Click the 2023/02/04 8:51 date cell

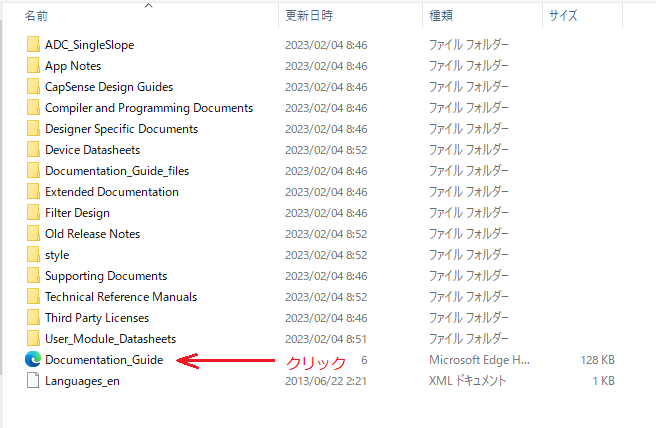326,339
